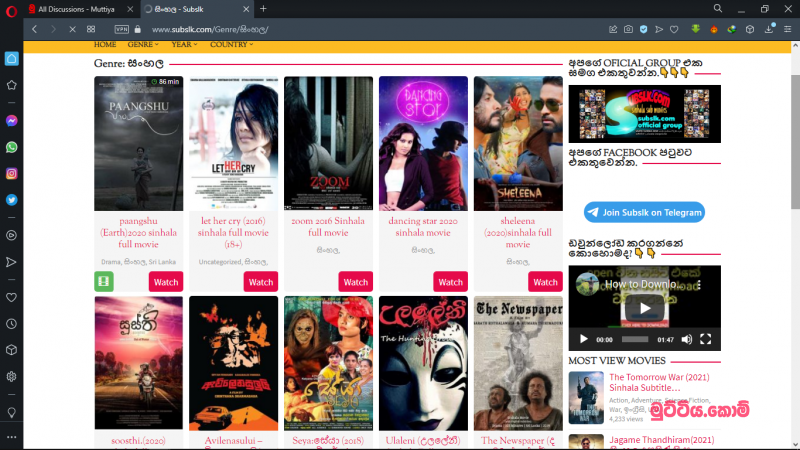Screen dimensions: 800x450
Task: Mute the video volume icon
Action: (x=687, y=339)
